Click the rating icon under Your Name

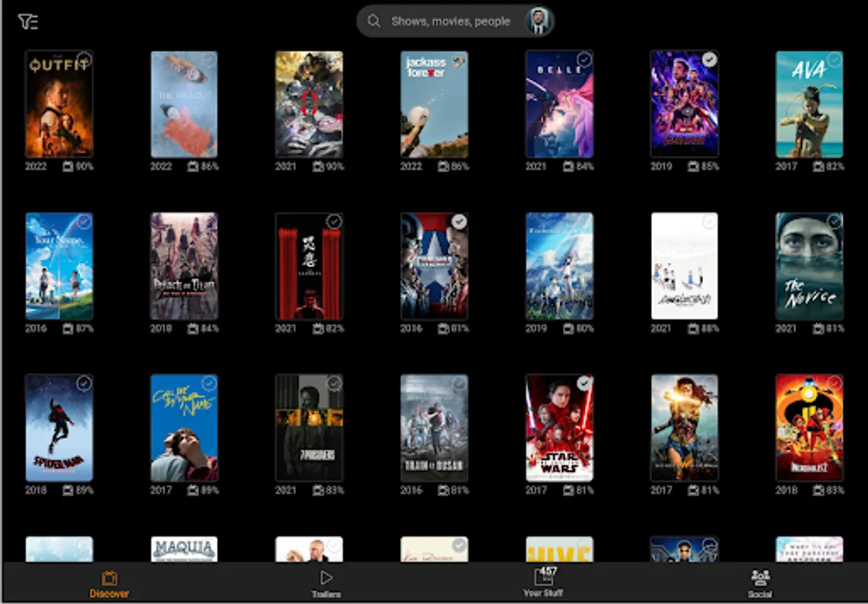[68, 329]
